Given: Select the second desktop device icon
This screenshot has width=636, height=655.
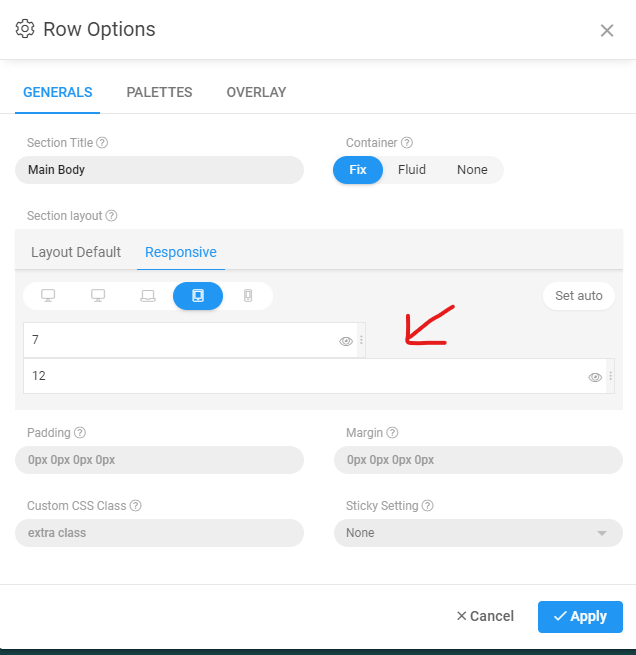Looking at the screenshot, I should (98, 296).
